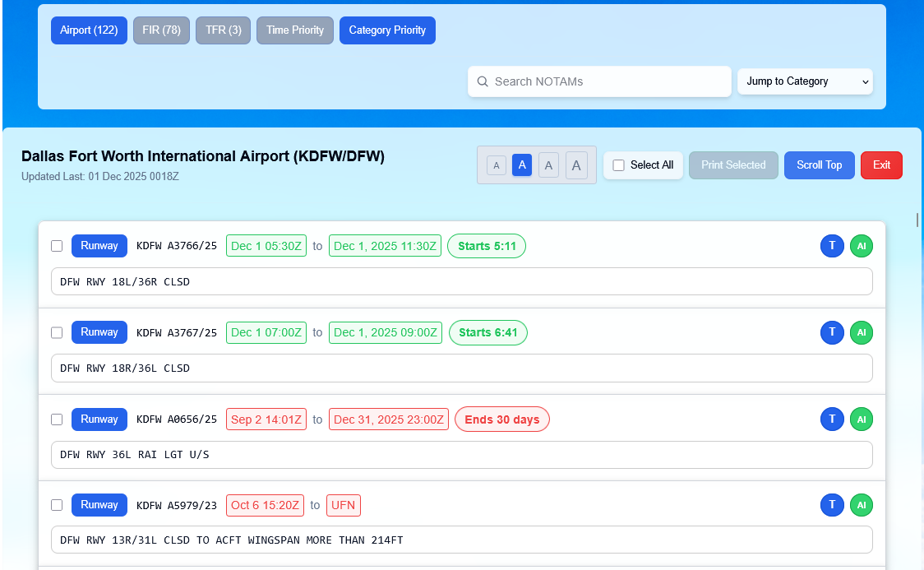Select the smallest font size A button
The image size is (924, 570).
(x=497, y=165)
